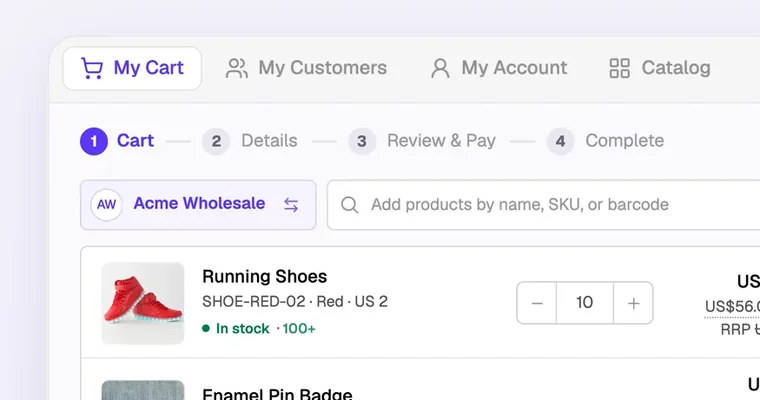Click the grid icon beside Catalog
Image resolution: width=760 pixels, height=400 pixels.
(619, 68)
